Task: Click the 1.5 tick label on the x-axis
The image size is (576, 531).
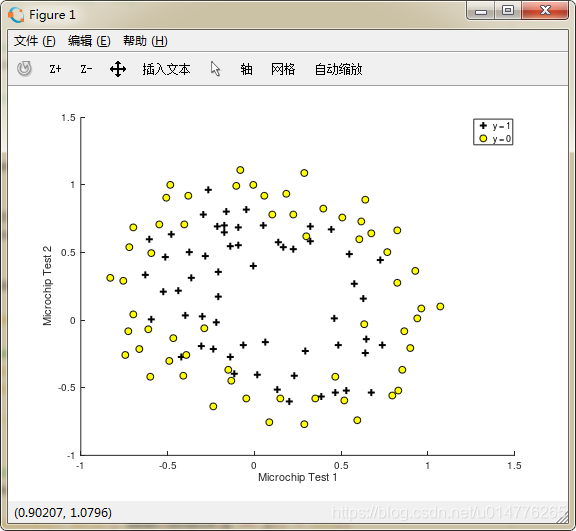Action: pos(514,466)
